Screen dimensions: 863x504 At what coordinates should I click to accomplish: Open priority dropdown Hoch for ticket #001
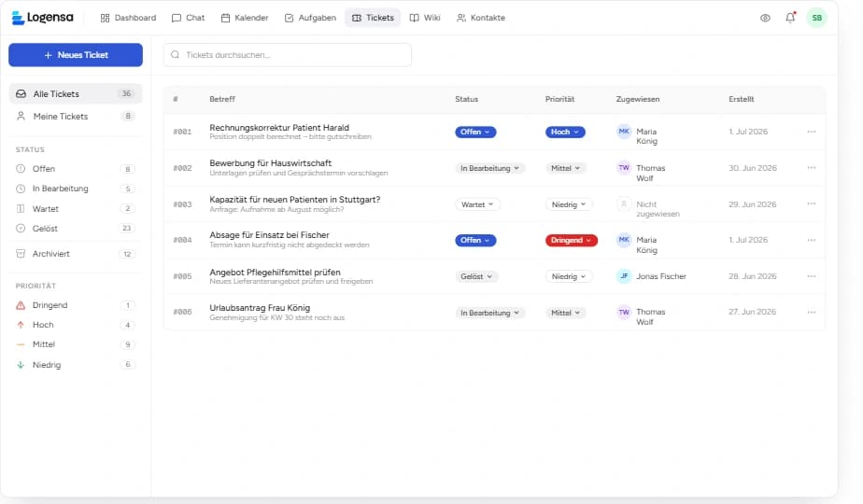565,132
